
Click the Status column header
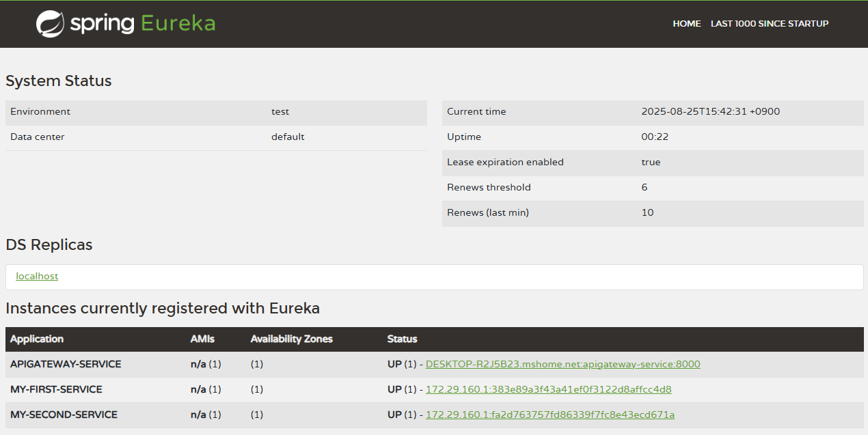click(402, 339)
